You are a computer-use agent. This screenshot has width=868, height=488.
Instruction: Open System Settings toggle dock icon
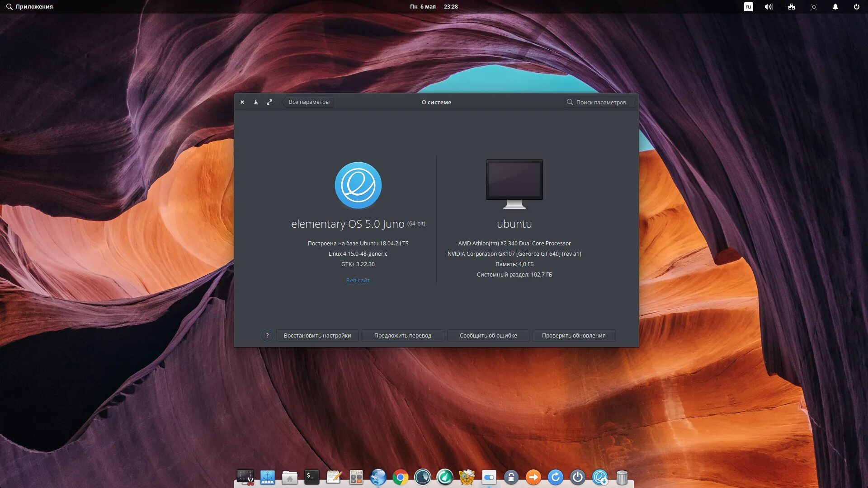click(x=489, y=477)
